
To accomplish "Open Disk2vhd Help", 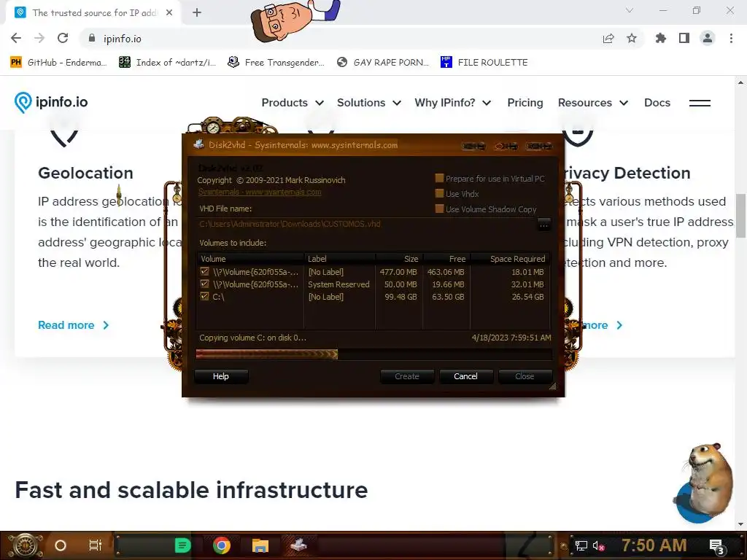I will tap(221, 376).
